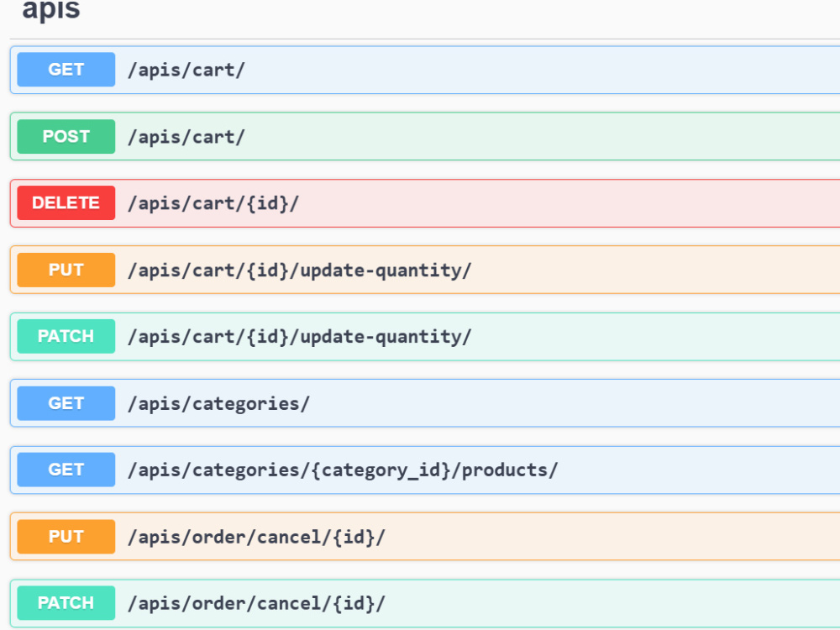Image resolution: width=840 pixels, height=630 pixels.
Task: Expand GET /apis/categories/{category_id}/products/ endpoint
Action: [x=425, y=470]
